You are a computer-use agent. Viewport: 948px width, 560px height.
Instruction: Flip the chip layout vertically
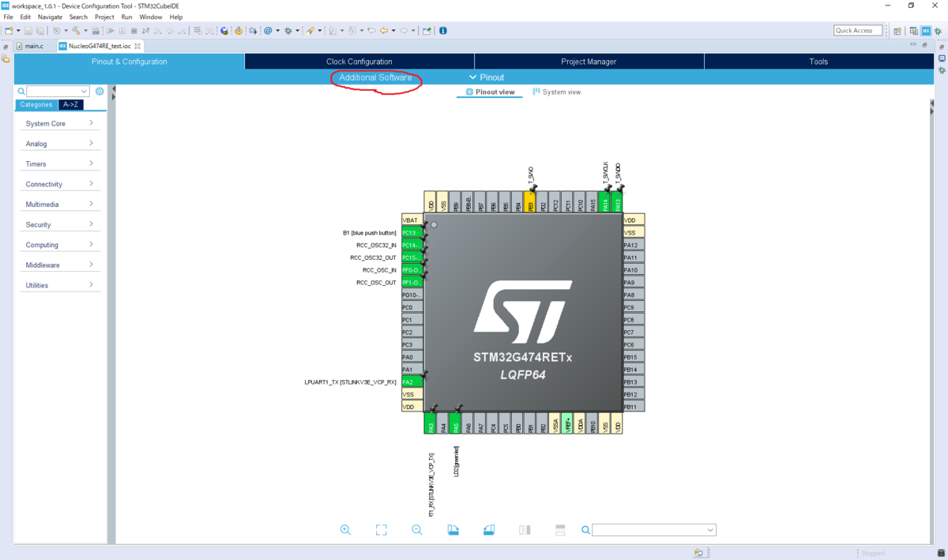point(560,530)
